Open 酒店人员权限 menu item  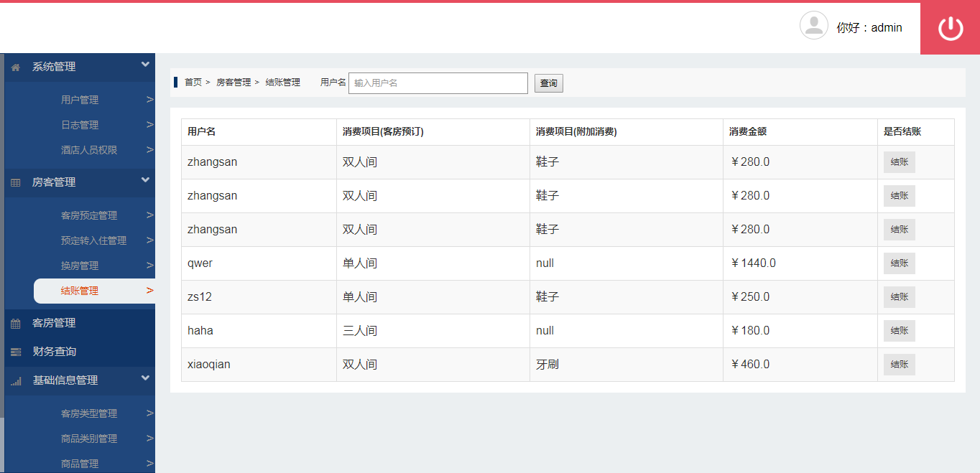pyautogui.click(x=89, y=150)
